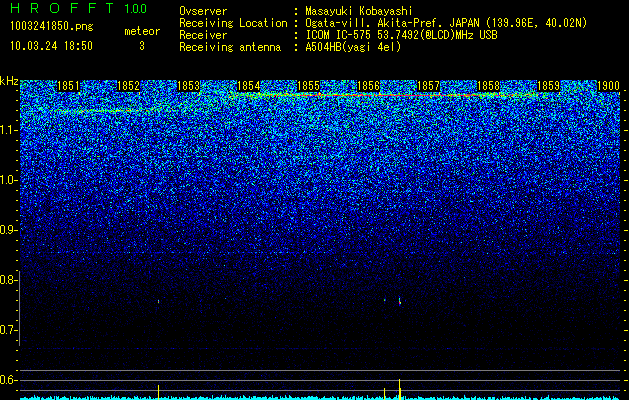Screen dimensions: 629x400
Task: Click the meteor echo dot after 1852
Action: (x=158, y=301)
